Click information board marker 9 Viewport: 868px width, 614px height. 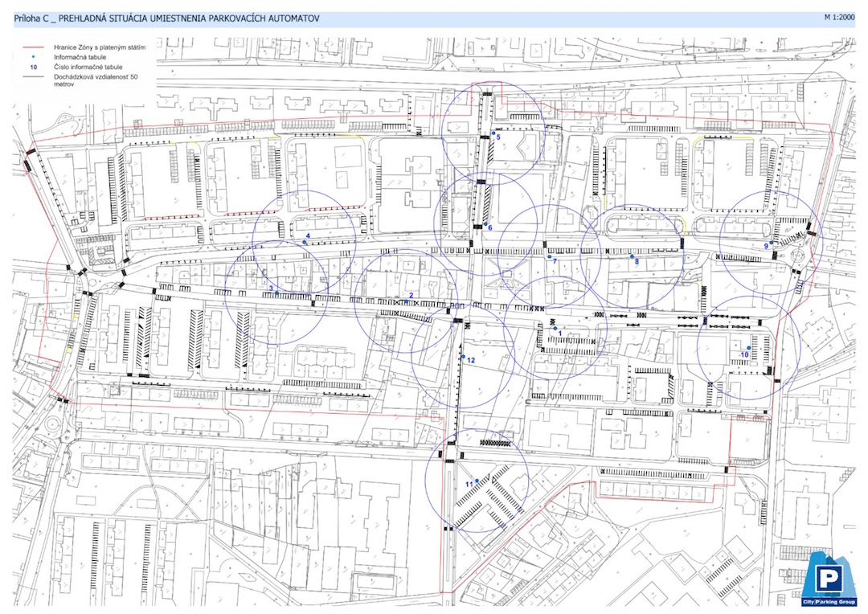click(771, 244)
